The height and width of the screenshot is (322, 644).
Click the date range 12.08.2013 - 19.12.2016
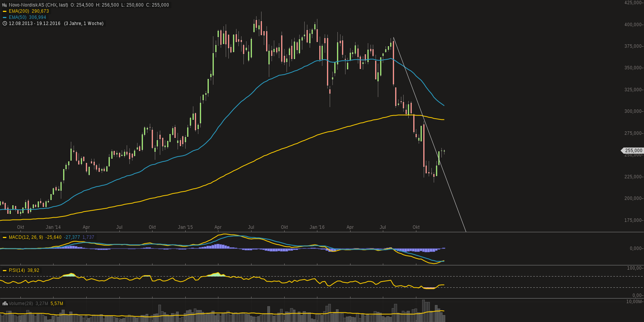click(x=35, y=23)
